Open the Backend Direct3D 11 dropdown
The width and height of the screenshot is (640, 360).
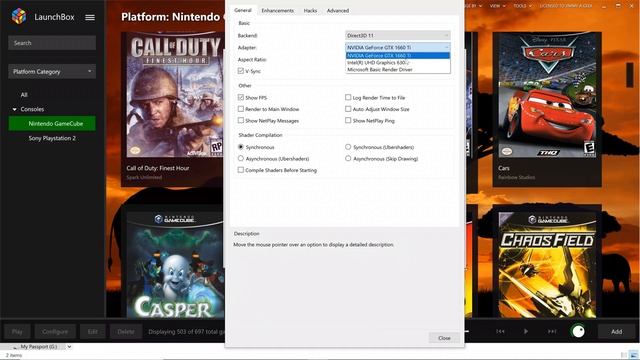click(398, 36)
